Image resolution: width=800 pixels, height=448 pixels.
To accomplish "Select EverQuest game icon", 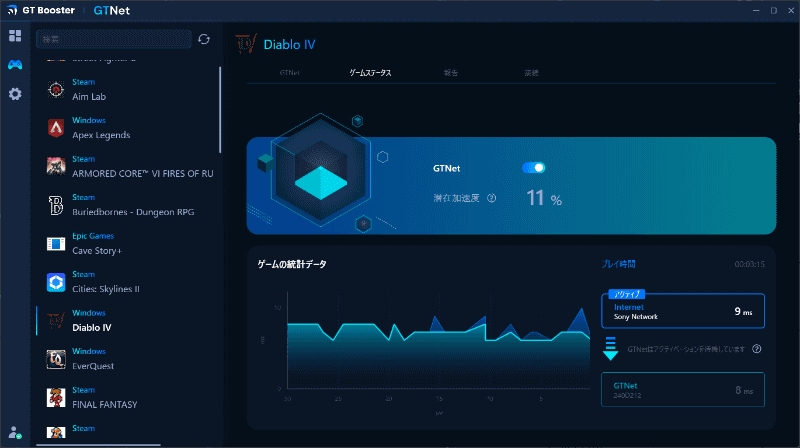I will tap(56, 359).
